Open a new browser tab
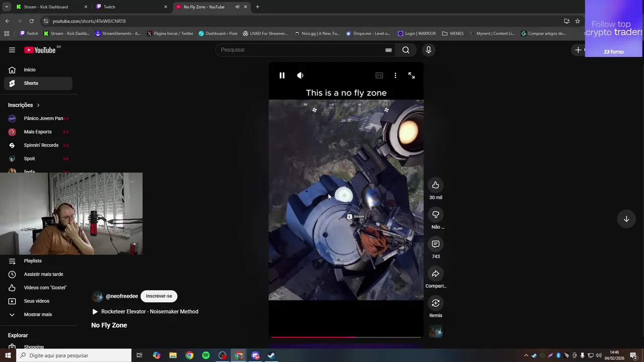The image size is (644, 362). pyautogui.click(x=258, y=7)
